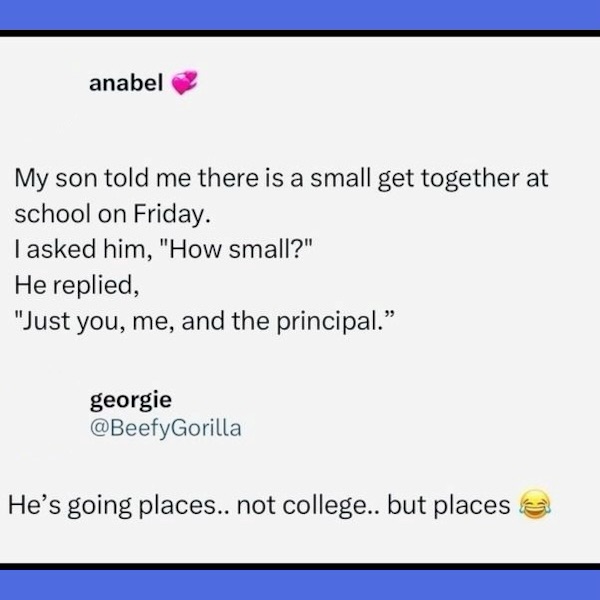Screen dimensions: 600x600
Task: Open the @BeefyGorilla handle
Action: click(x=166, y=428)
